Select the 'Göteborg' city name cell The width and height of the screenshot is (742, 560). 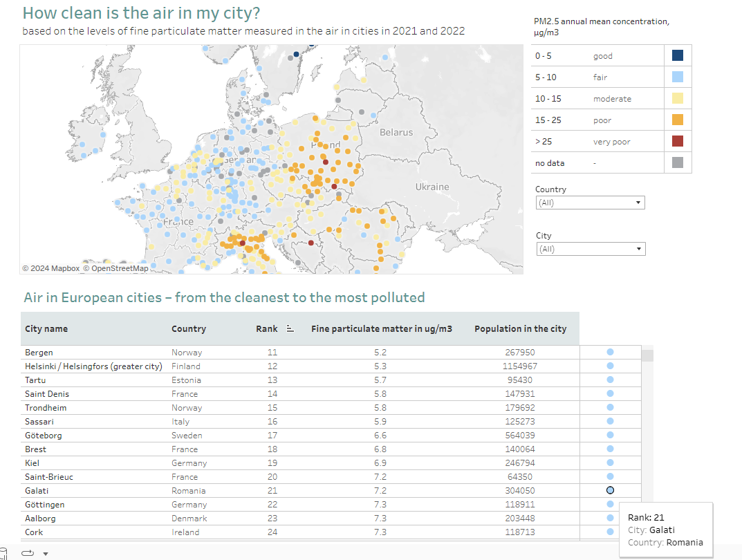44,435
